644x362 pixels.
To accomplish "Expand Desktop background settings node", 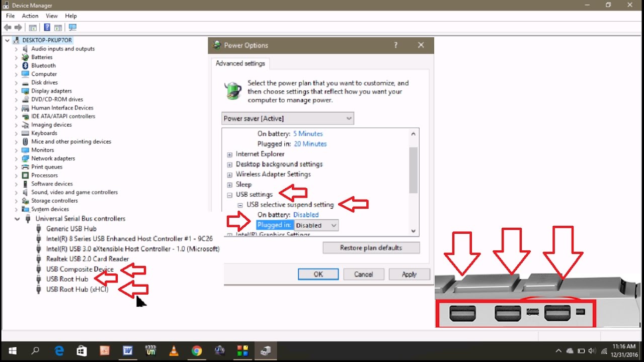I will (x=229, y=164).
